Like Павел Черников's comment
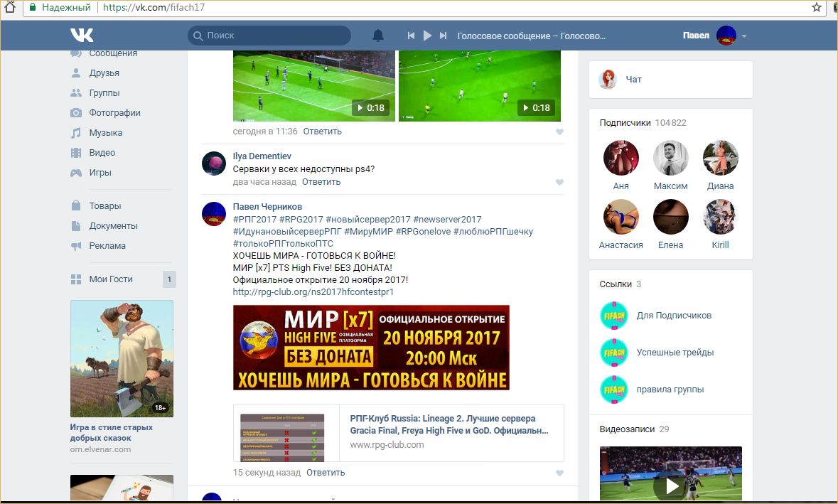The image size is (838, 504). 559,473
